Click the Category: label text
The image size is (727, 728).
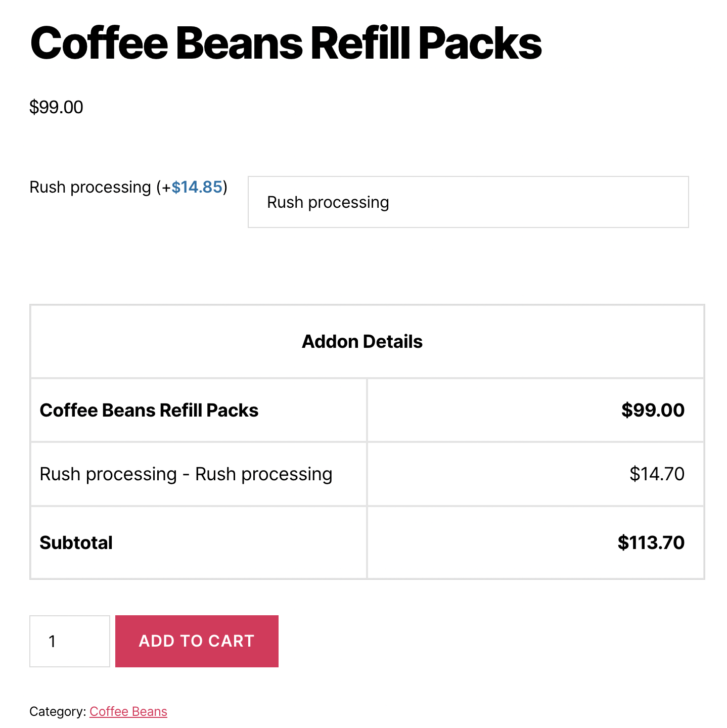[58, 711]
